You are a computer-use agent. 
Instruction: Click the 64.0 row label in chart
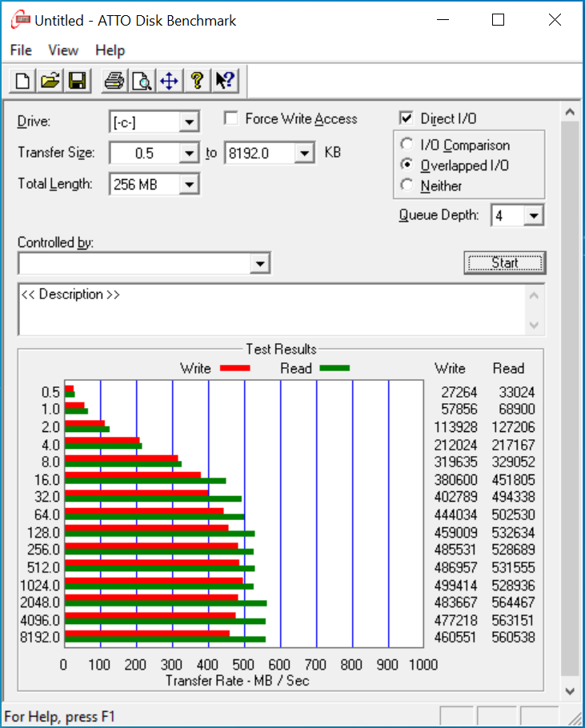47,514
